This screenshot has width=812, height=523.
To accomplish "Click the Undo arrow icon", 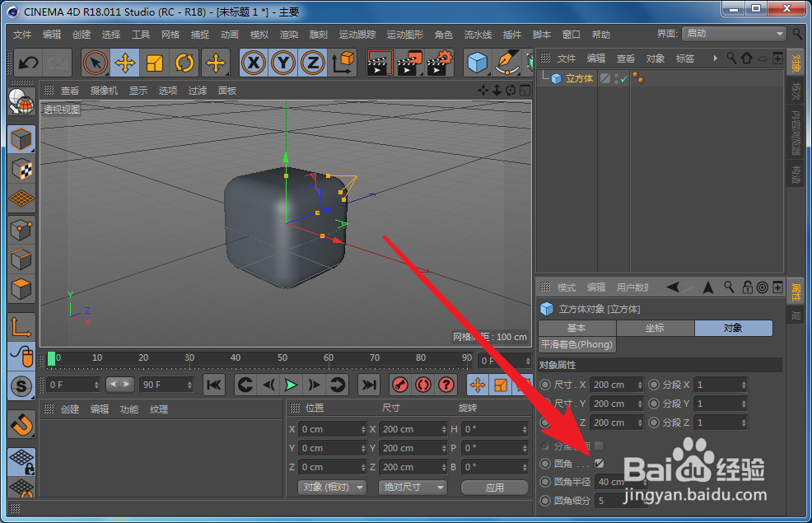I will (29, 63).
